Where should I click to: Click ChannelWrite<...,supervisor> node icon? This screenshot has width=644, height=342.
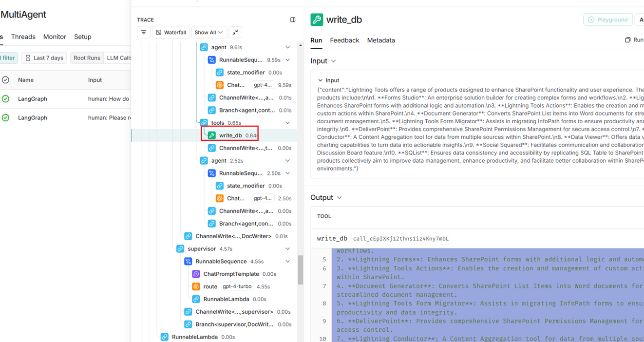point(188,312)
